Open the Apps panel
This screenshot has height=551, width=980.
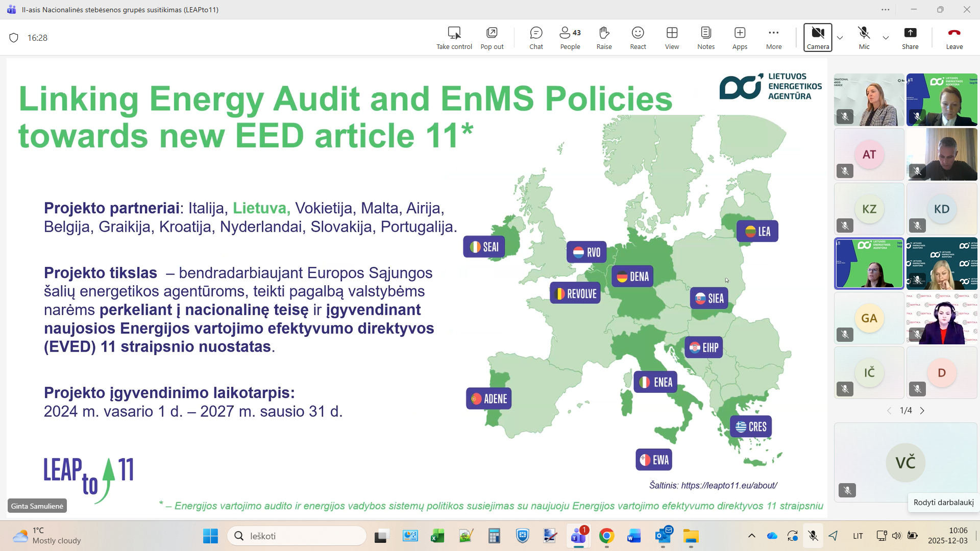740,38
